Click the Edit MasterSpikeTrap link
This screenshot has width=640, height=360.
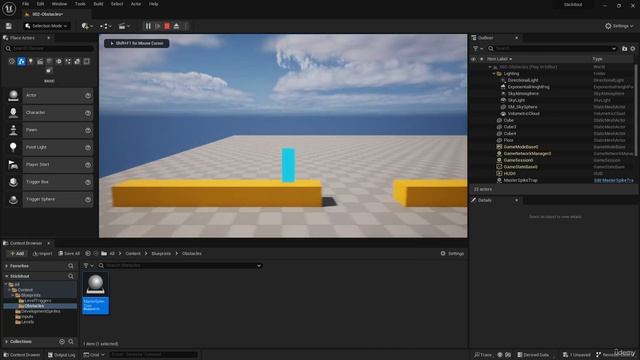613,180
